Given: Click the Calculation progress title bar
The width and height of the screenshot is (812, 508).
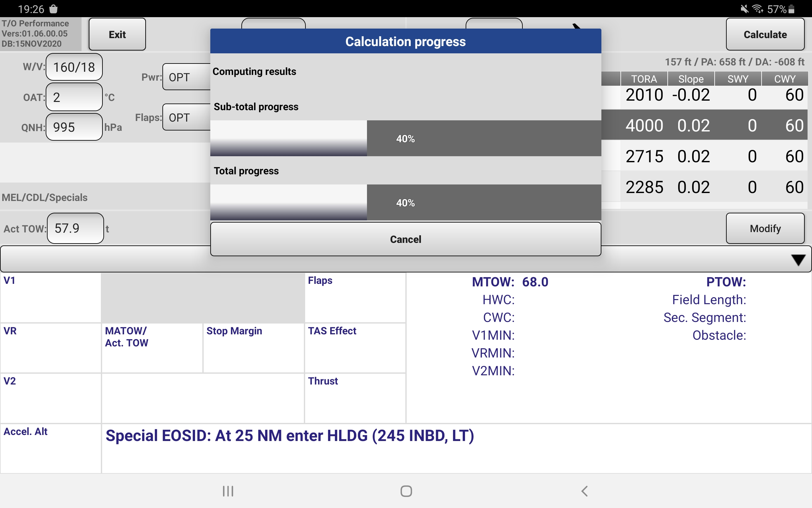Looking at the screenshot, I should [x=405, y=41].
